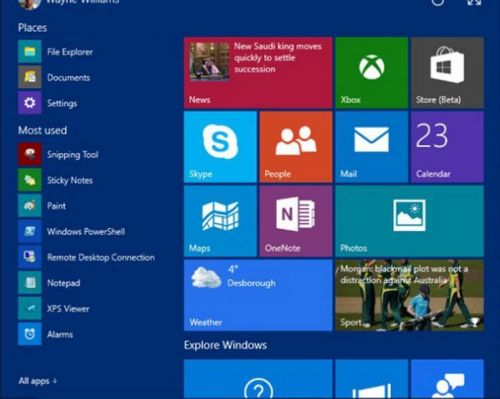Click the Windows PowerShell label
This screenshot has width=500, height=399.
(86, 232)
